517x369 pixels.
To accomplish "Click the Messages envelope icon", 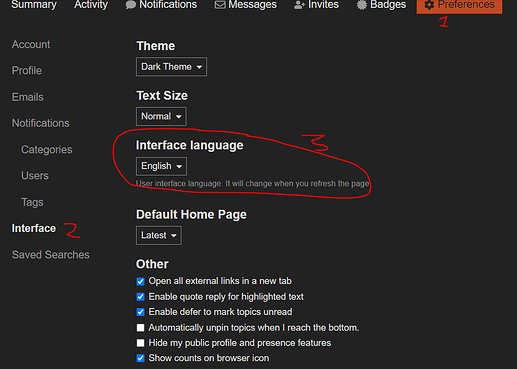I will [x=220, y=5].
